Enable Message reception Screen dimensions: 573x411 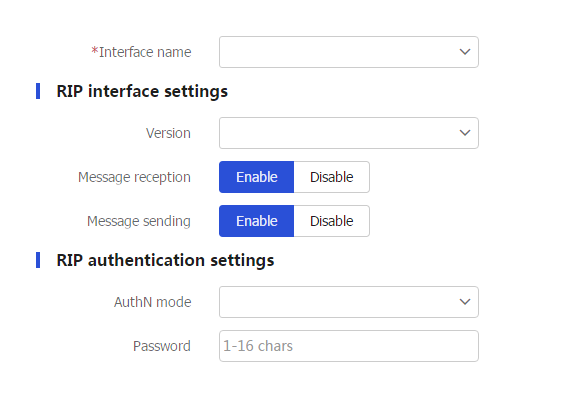[257, 177]
